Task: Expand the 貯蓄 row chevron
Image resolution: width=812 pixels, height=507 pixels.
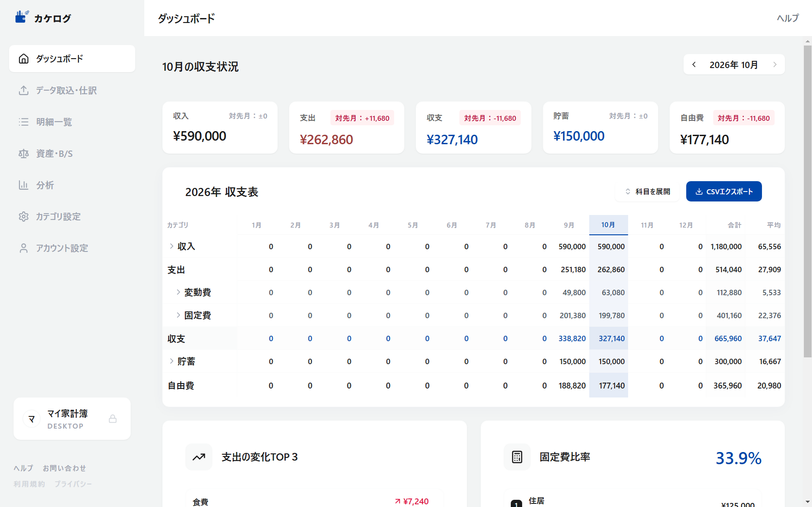Action: [x=171, y=361]
